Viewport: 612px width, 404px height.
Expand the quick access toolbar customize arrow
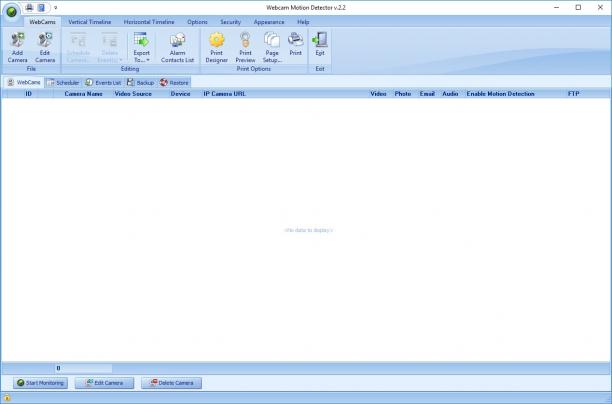tap(55, 7)
